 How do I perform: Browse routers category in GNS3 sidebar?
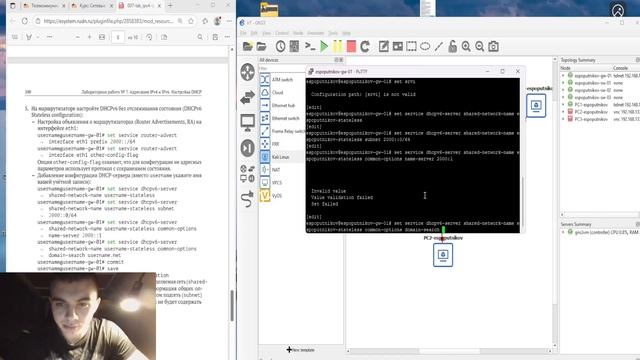pyautogui.click(x=248, y=72)
